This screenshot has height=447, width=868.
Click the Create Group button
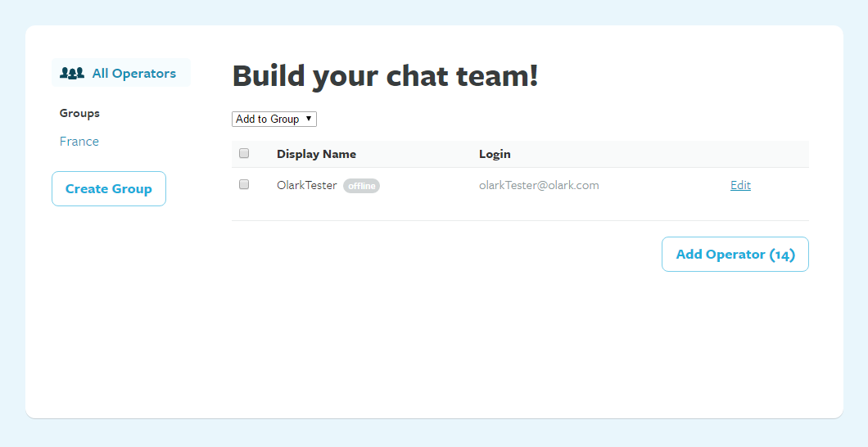[x=109, y=189]
